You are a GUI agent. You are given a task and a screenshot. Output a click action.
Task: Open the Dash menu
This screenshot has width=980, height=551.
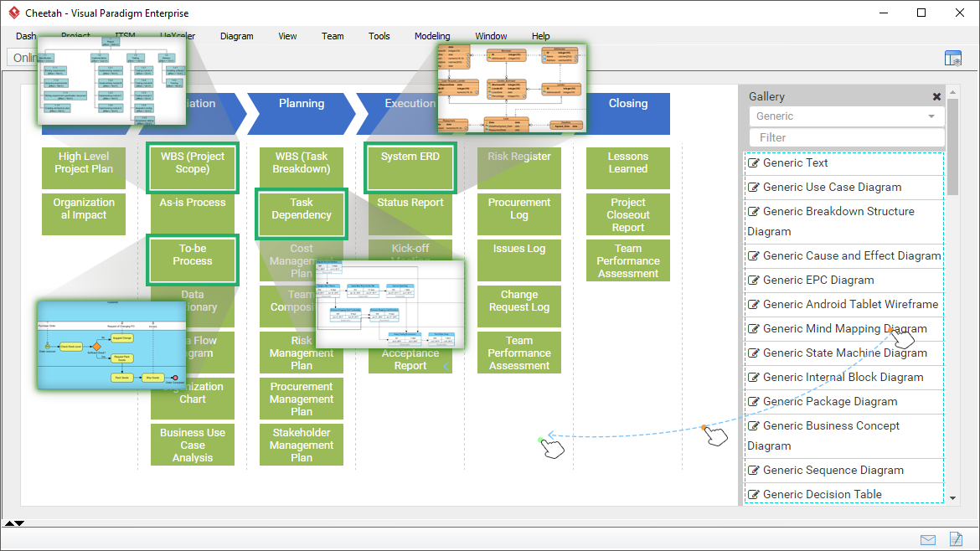(26, 36)
